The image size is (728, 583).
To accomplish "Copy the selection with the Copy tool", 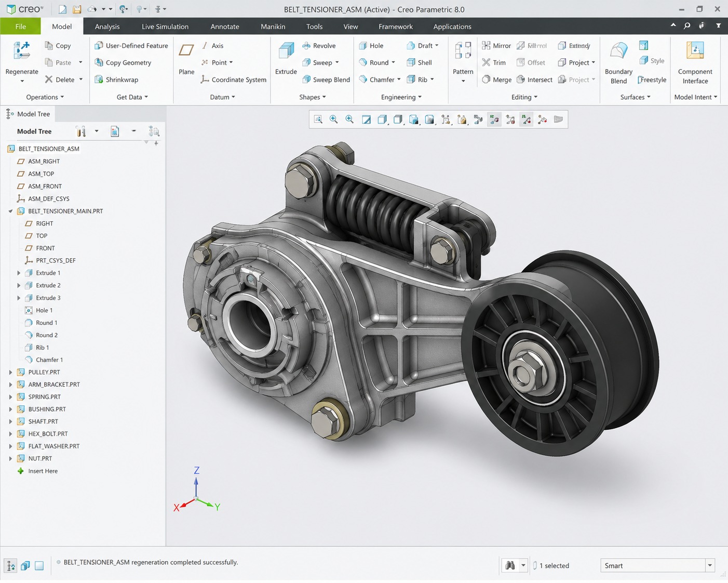I will pyautogui.click(x=58, y=46).
